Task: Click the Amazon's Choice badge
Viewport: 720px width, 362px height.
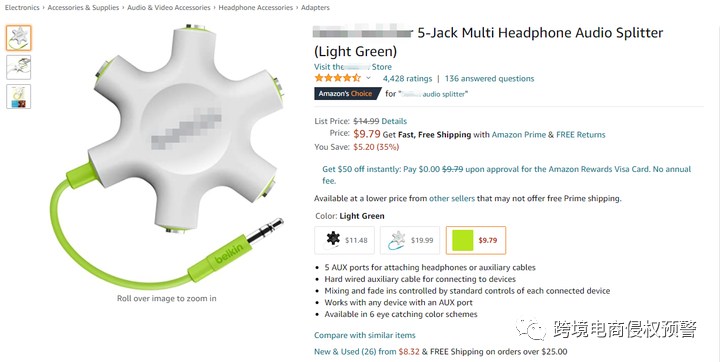Action: click(x=348, y=94)
